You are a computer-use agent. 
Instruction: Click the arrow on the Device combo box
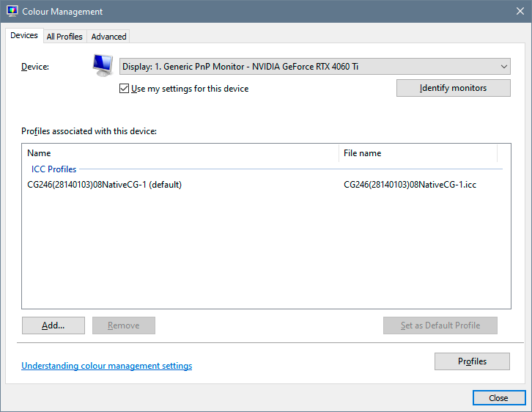pos(503,67)
